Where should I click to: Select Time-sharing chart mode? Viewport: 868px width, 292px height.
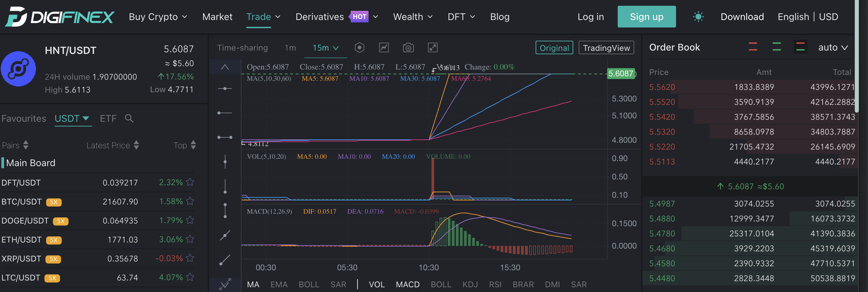[x=243, y=48]
